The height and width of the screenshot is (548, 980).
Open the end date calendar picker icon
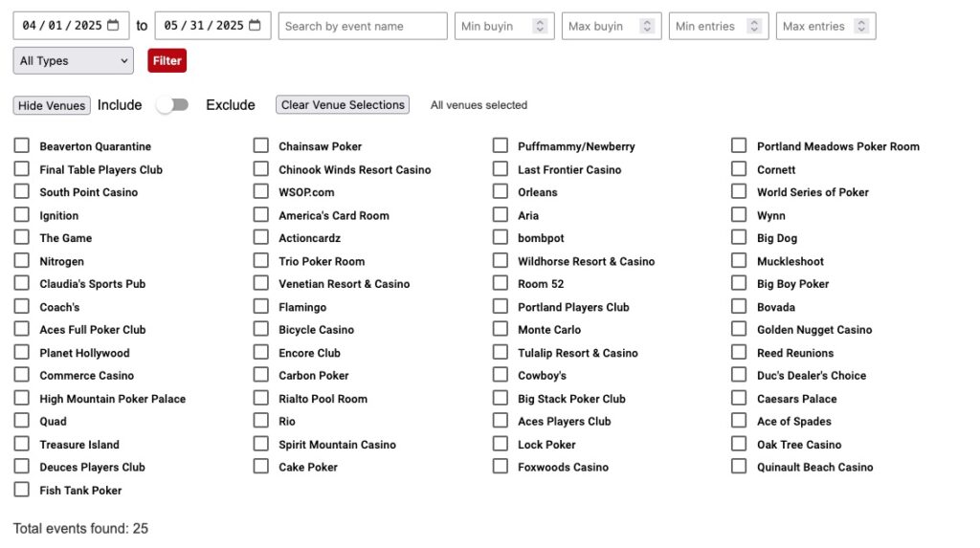coord(255,26)
